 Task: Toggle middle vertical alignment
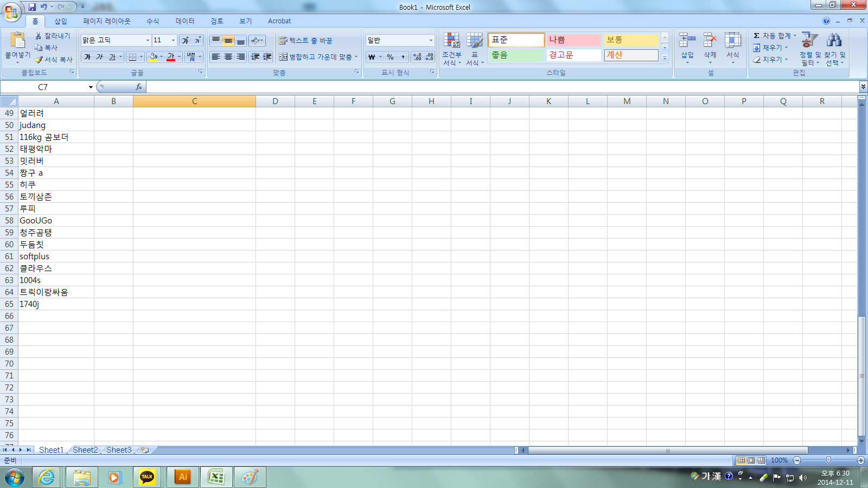228,41
